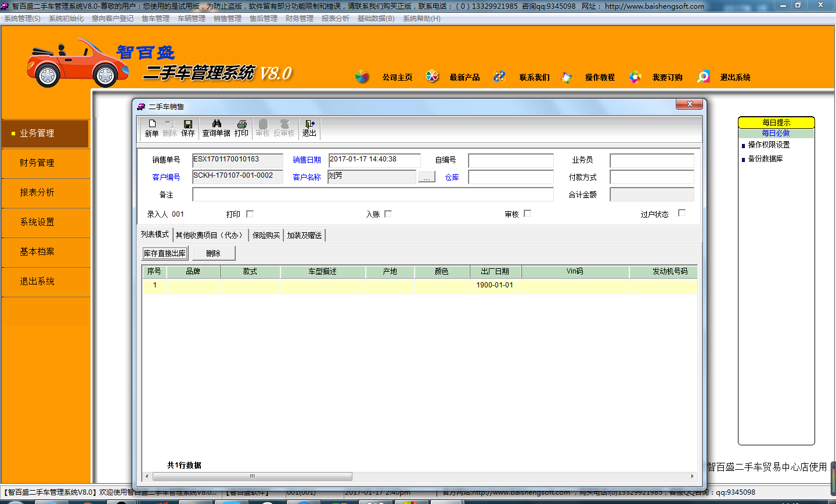Open the 报表分析 menu in menu bar
The image size is (836, 504).
point(336,19)
